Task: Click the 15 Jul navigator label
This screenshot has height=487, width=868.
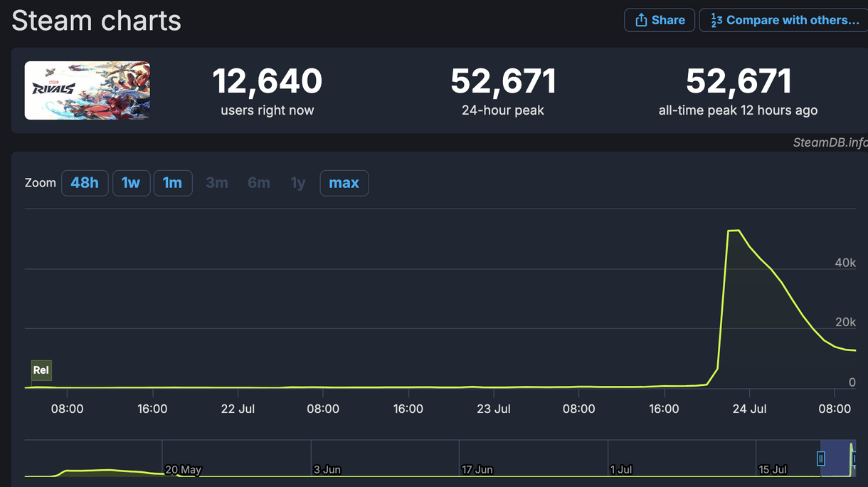Action: pyautogui.click(x=773, y=470)
